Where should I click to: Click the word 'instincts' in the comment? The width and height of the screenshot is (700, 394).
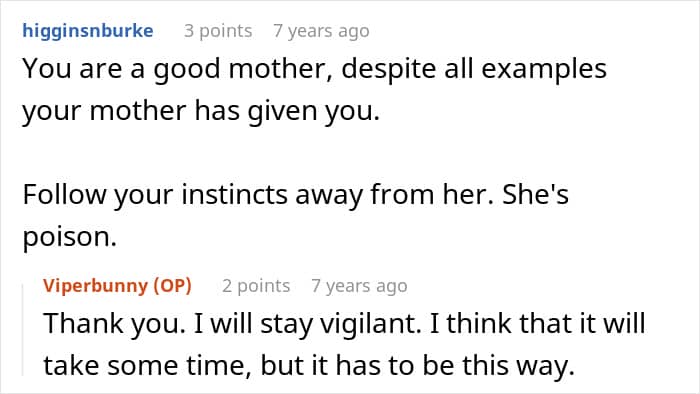[234, 195]
